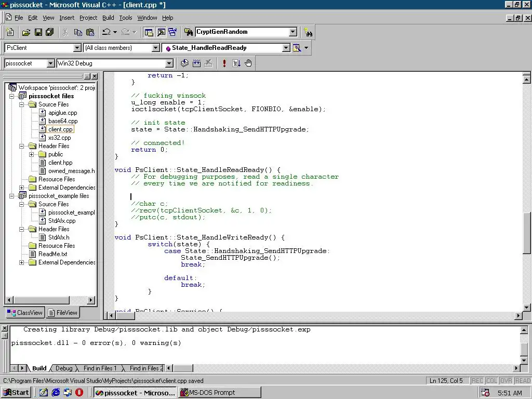This screenshot has width=532, height=399.
Task: Click the Start button on taskbar
Action: [16, 393]
